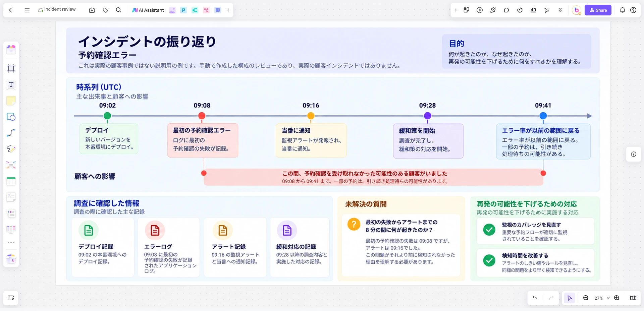Select the Connector line tool
Image resolution: width=644 pixels, height=311 pixels.
pos(11,133)
